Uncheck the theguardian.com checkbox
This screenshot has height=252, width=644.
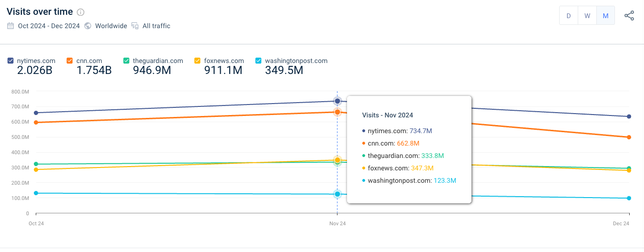[x=126, y=61]
